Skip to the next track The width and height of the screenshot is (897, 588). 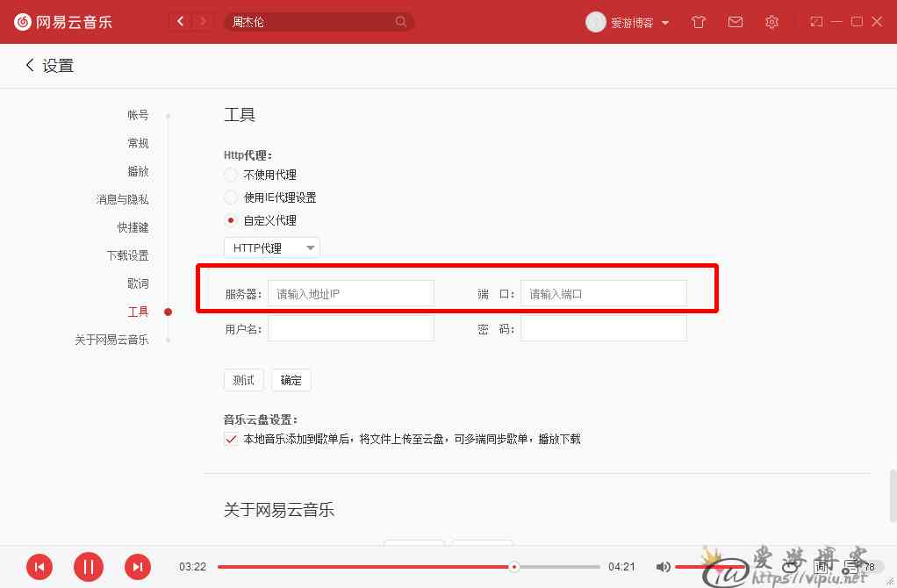(x=138, y=567)
